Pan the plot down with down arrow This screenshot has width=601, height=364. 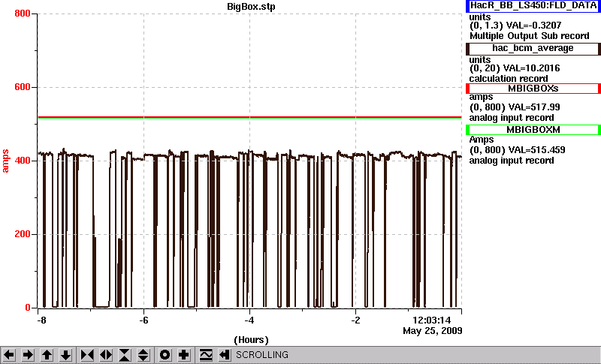point(65,355)
